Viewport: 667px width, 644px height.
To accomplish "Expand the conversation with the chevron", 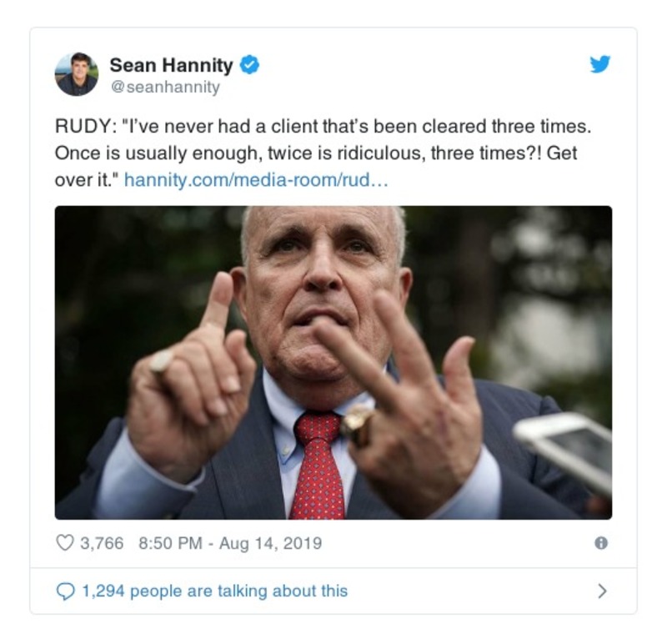I will 604,590.
